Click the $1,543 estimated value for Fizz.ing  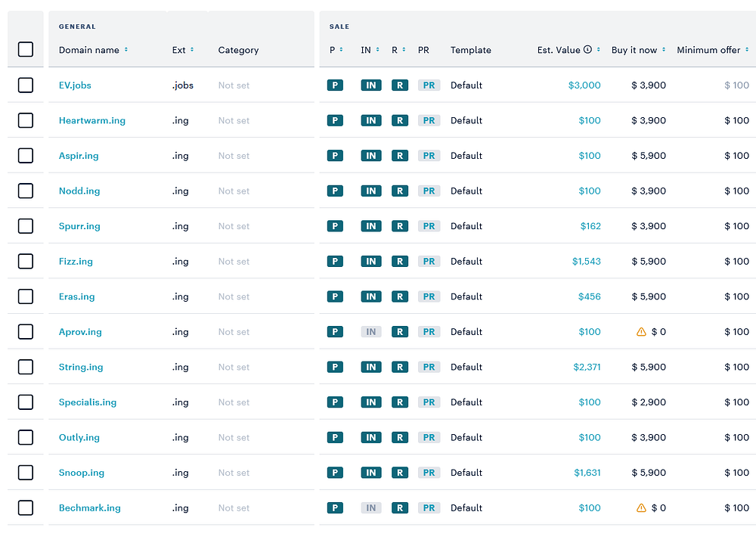(x=587, y=262)
